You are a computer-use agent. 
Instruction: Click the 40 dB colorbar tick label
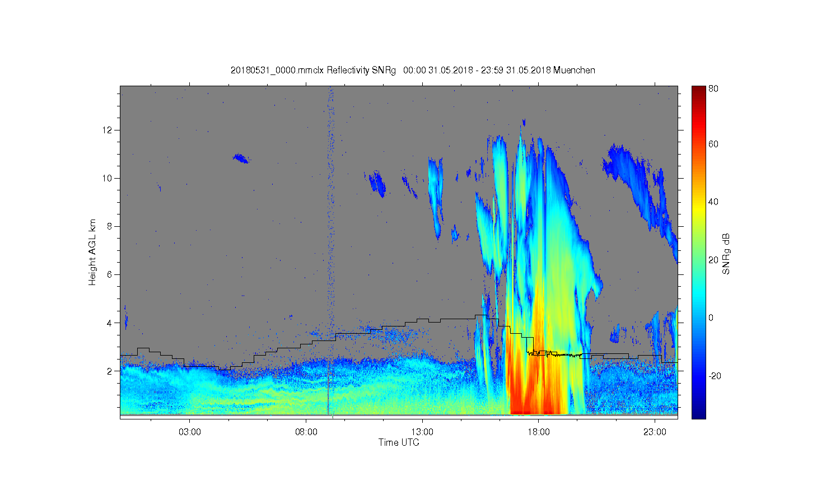713,202
